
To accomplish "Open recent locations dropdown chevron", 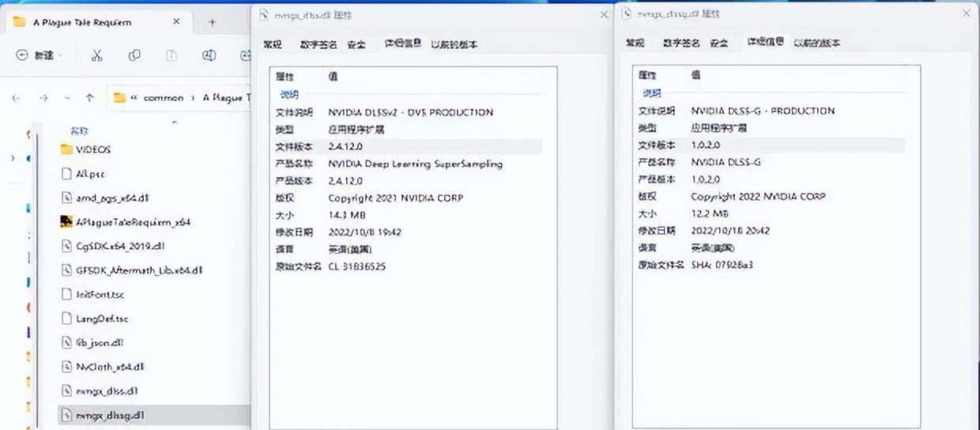I will [67, 98].
